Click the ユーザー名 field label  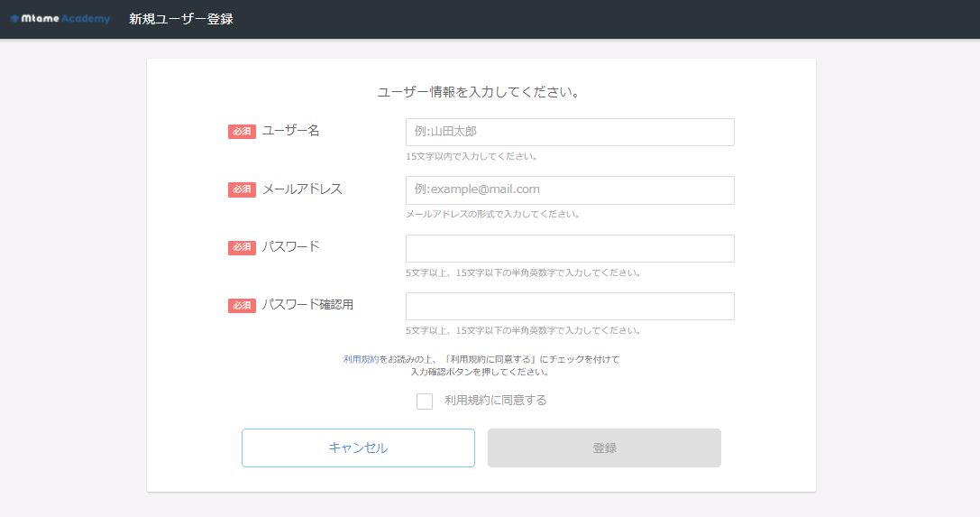click(x=290, y=131)
